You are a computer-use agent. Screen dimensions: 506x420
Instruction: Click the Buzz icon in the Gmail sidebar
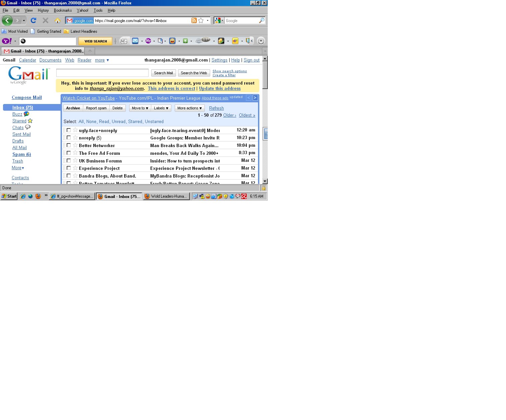tap(26, 114)
